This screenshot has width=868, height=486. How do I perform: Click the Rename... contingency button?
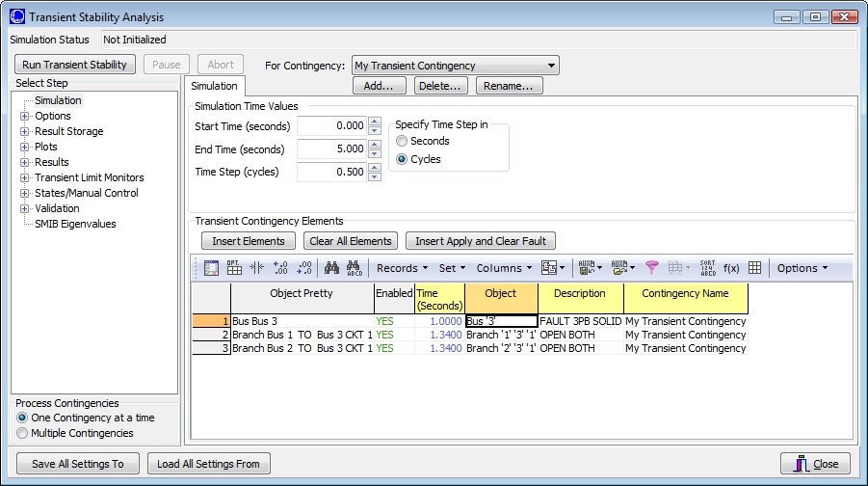tap(509, 86)
